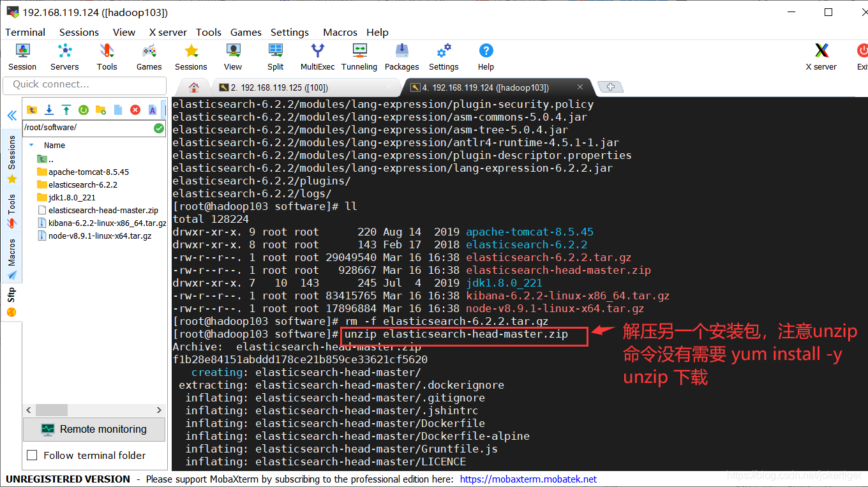
Task: Click the Remote monitoring button
Action: 94,429
